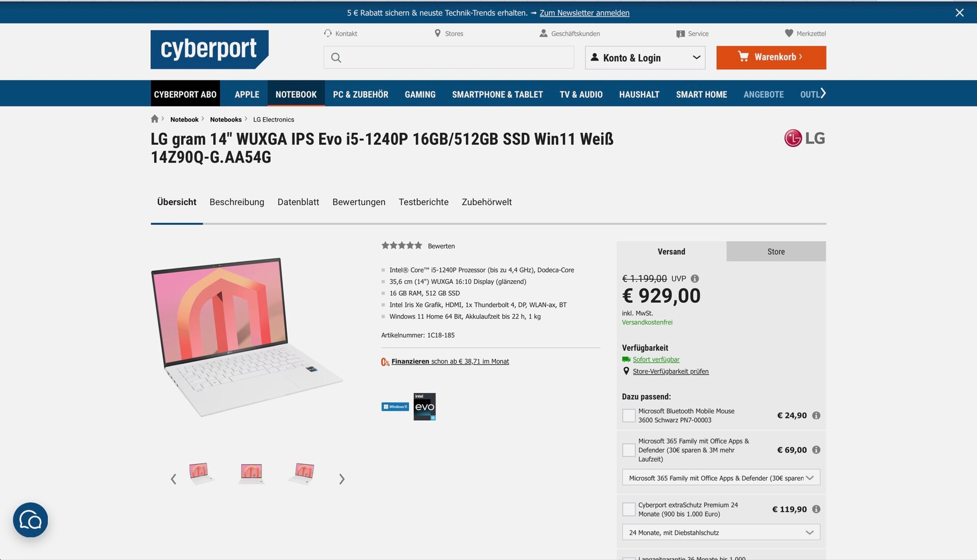Open the Microsoft 365 Family variant dropdown
Image resolution: width=977 pixels, height=560 pixels.
[721, 478]
